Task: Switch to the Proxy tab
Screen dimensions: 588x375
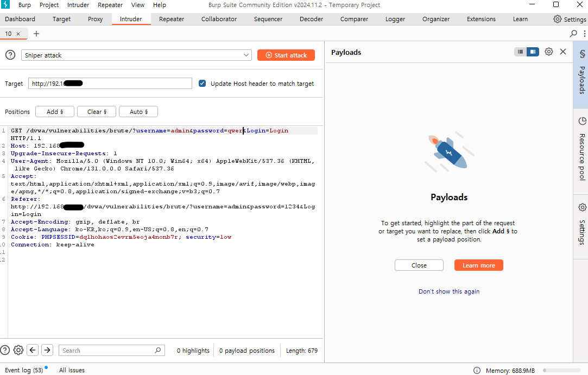Action: pos(95,19)
